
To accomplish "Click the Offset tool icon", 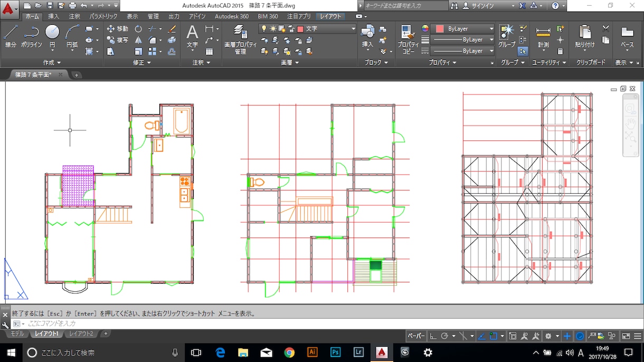I will 172,52.
